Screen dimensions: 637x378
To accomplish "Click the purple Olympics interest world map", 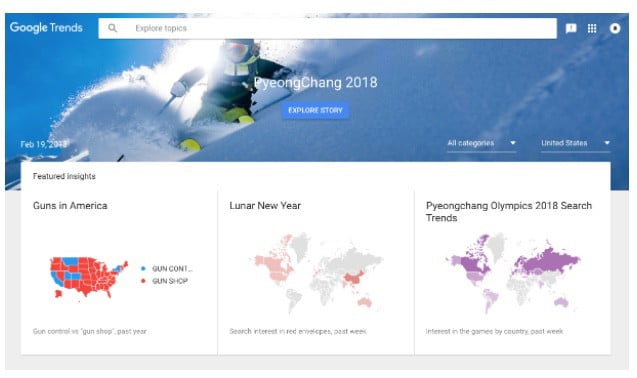I will click(513, 273).
